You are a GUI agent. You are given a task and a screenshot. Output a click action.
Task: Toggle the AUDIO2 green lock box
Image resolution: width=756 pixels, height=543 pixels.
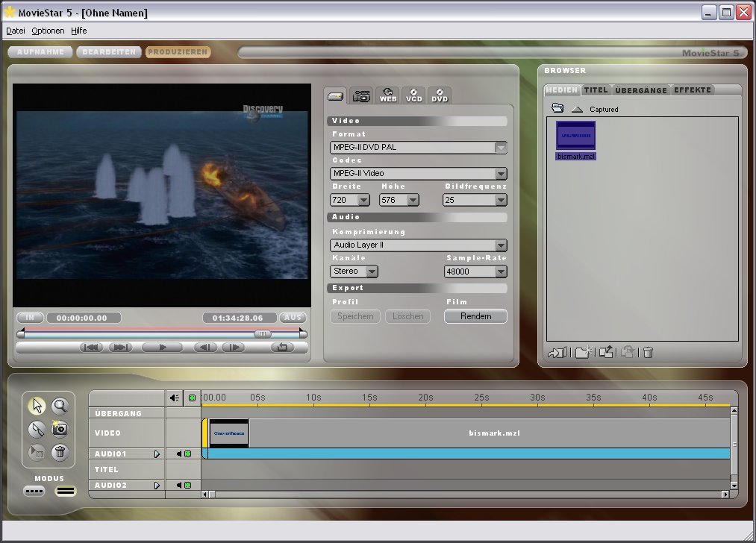coord(188,486)
